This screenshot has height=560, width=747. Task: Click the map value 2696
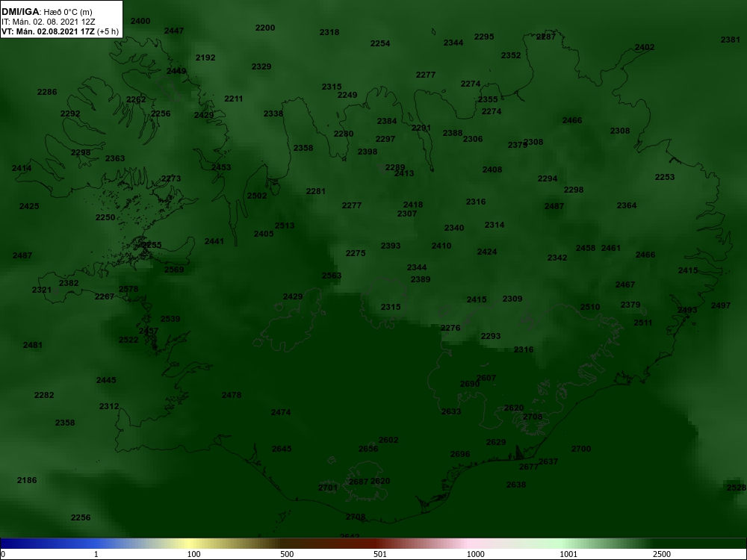pos(460,454)
